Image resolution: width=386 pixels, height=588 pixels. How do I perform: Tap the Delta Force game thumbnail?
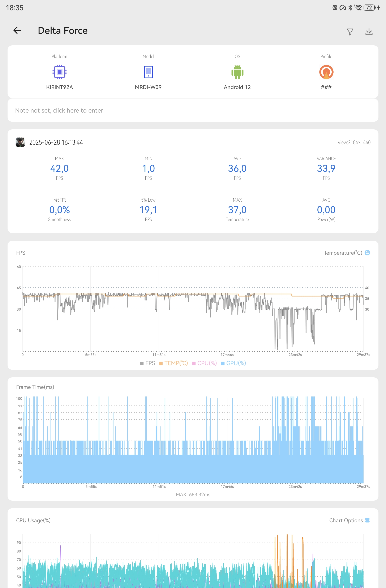click(20, 142)
